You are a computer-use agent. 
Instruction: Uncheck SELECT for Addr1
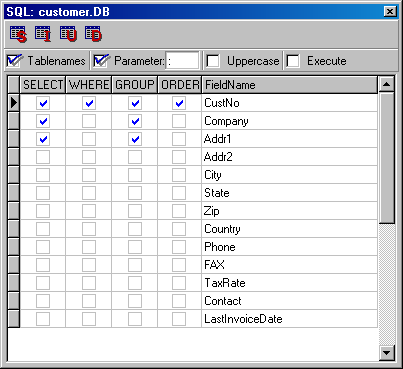43,139
